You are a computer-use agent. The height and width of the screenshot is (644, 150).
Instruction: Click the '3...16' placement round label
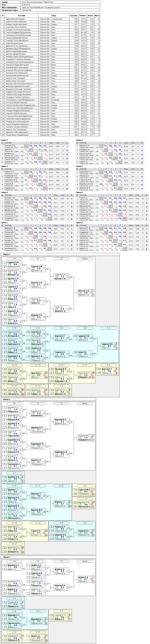point(14,328)
